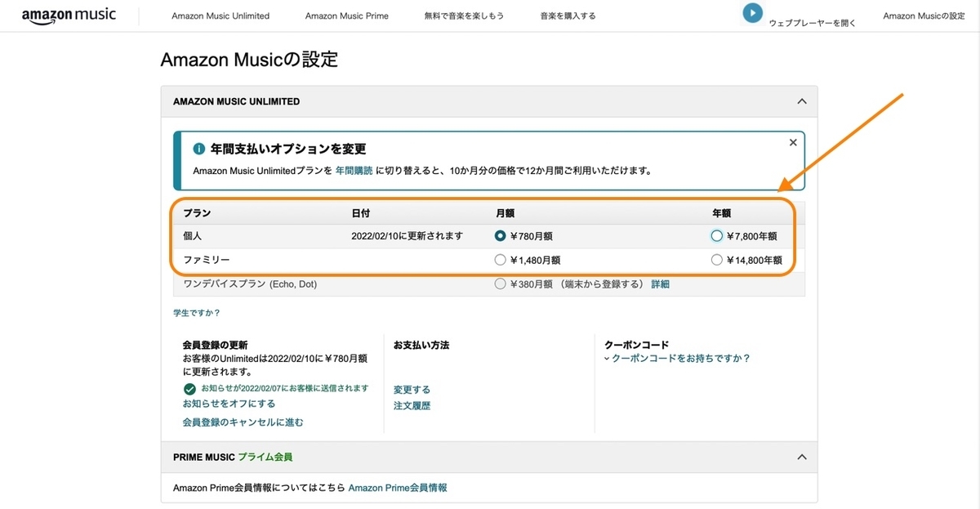The height and width of the screenshot is (509, 980).
Task: Expand the クーポンコードをお持ちですか？ disclosure
Action: click(677, 358)
